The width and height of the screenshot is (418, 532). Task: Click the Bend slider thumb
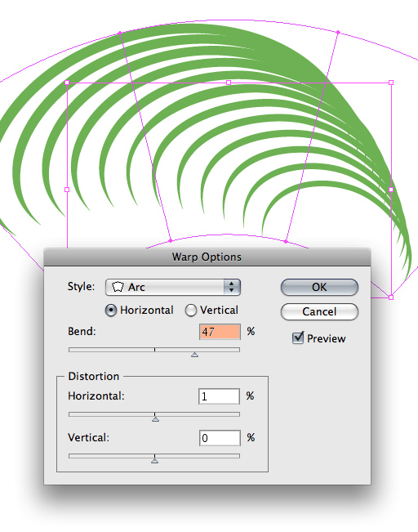[x=194, y=355]
